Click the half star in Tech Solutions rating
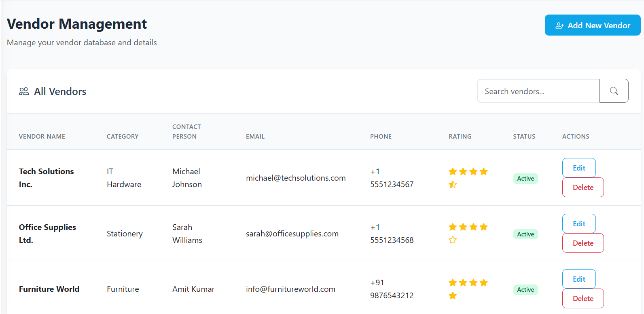This screenshot has width=644, height=314. [x=453, y=184]
